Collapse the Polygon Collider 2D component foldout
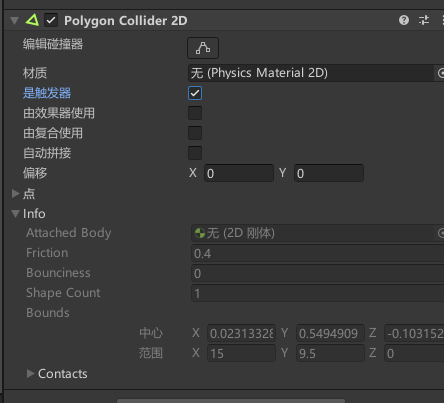Screen dimensions: 444x403 15,21
